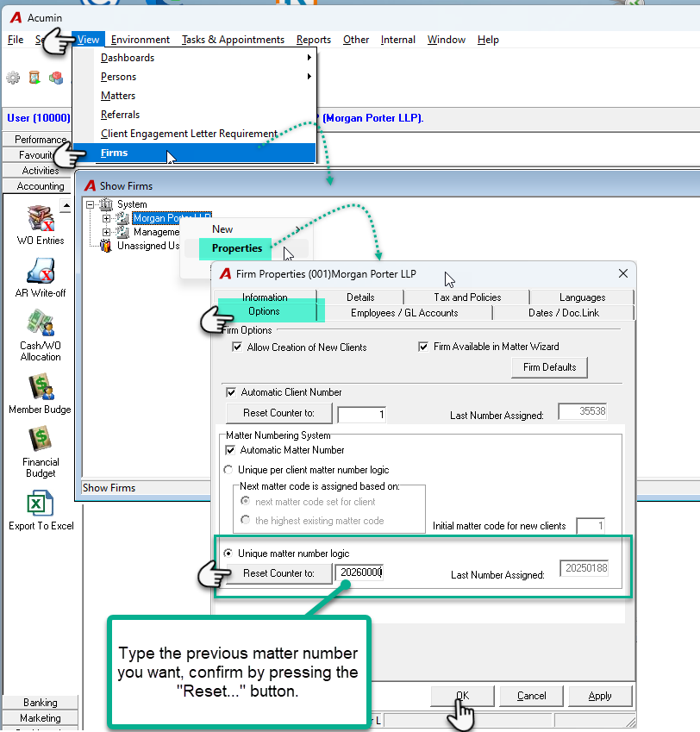Image resolution: width=700 pixels, height=732 pixels.
Task: Open the Dashboards submenu arrow
Action: click(x=309, y=58)
